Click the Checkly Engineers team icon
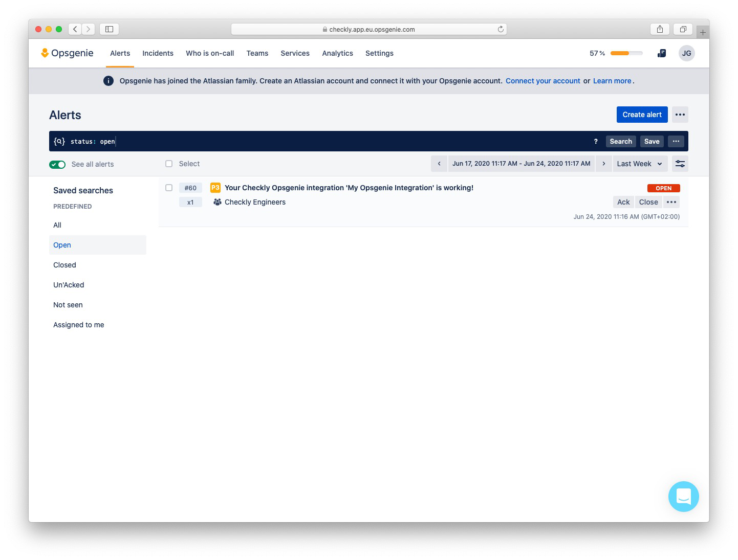The image size is (738, 560). 218,202
